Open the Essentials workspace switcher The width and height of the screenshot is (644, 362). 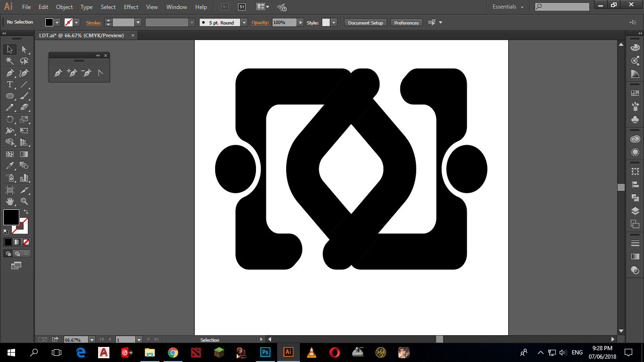point(508,7)
